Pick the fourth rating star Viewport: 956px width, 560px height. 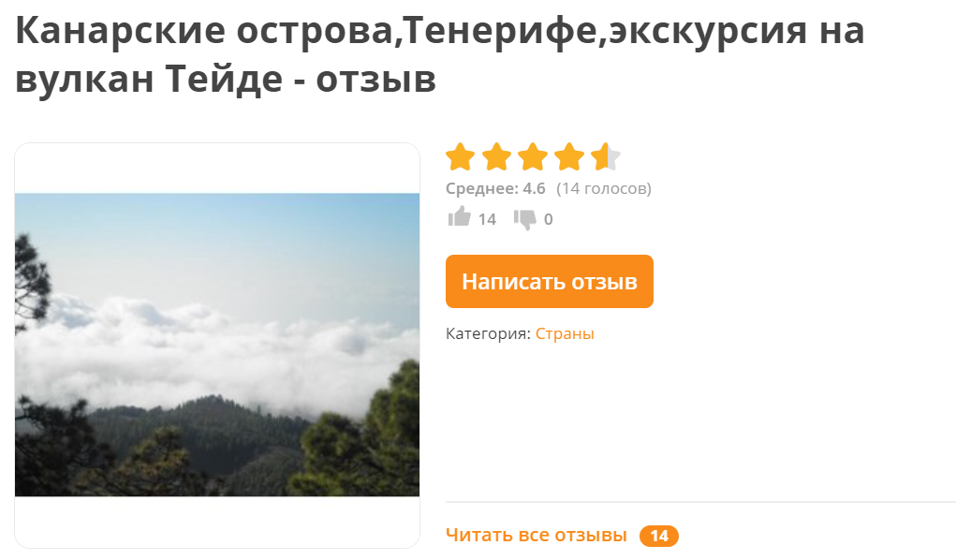point(569,156)
